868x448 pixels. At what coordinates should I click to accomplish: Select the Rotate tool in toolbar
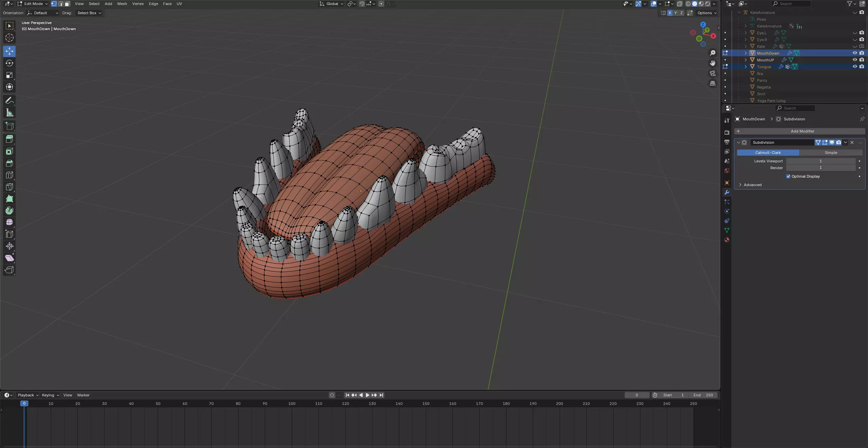[9, 63]
